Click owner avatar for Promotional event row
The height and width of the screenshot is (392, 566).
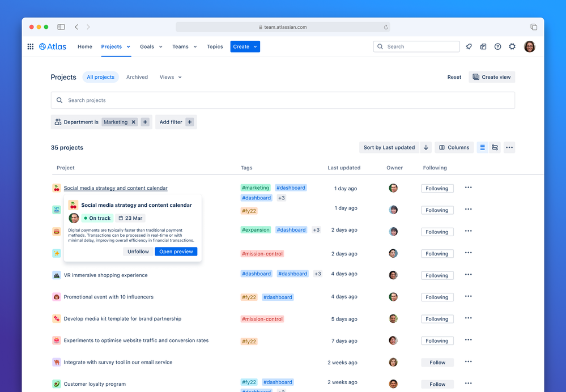coord(393,297)
